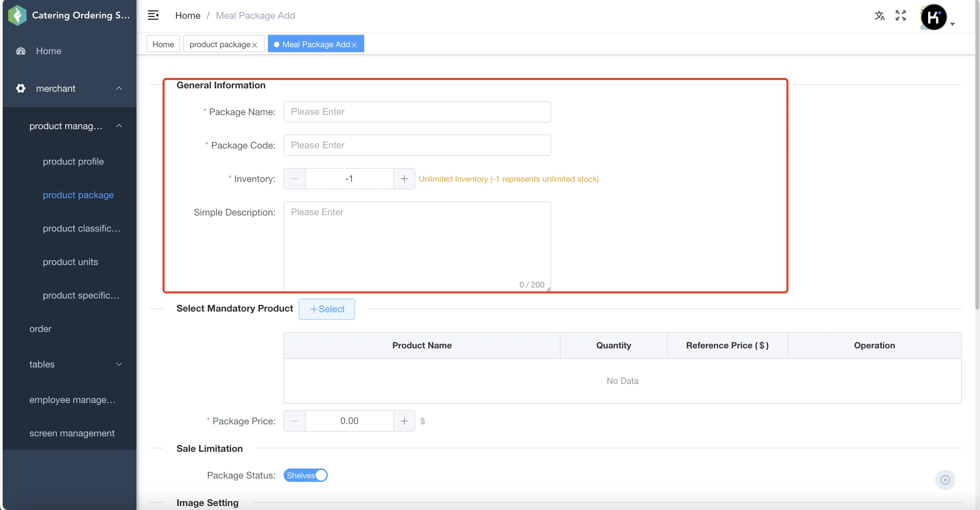Open the dropdown arrow next to avatar
980x510 pixels.
coord(953,24)
